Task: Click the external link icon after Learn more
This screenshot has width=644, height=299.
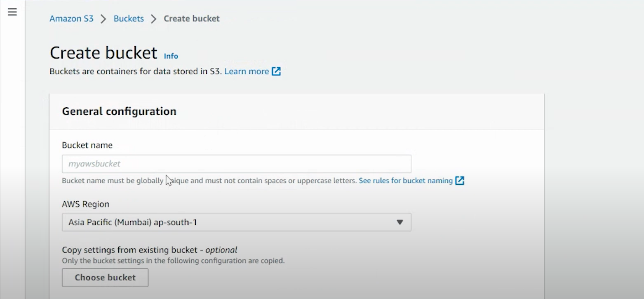Action: [x=276, y=71]
